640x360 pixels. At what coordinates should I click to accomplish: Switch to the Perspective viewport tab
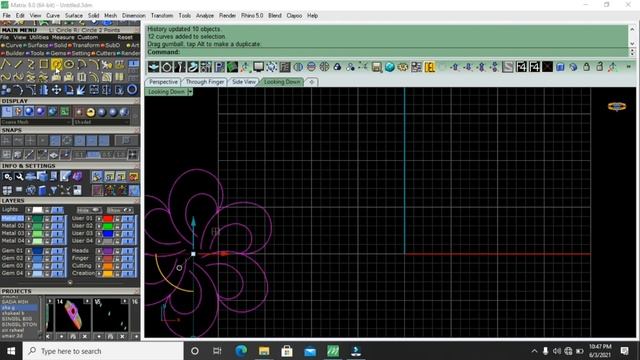[163, 82]
